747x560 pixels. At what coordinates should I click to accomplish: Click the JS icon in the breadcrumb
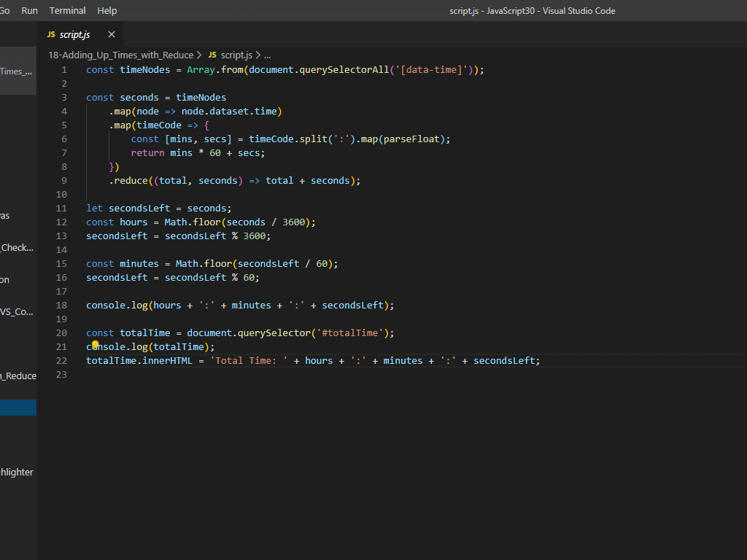click(x=212, y=55)
